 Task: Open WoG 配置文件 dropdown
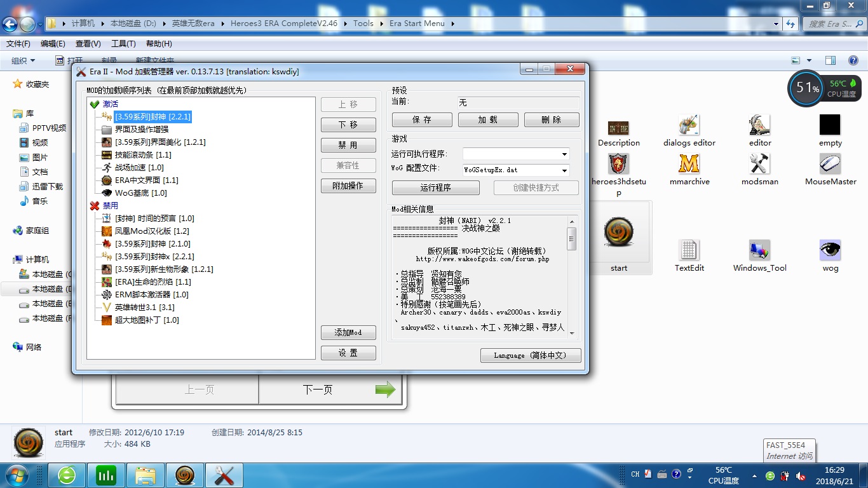click(x=564, y=170)
